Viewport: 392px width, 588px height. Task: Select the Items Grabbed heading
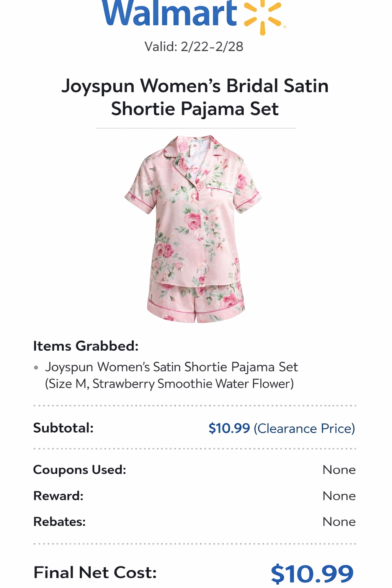(x=86, y=346)
